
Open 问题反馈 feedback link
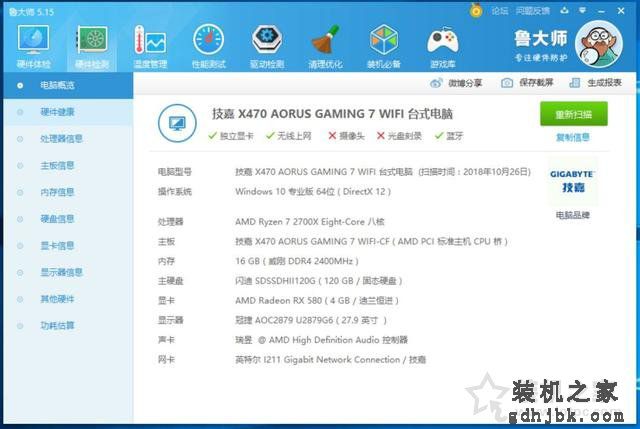click(533, 11)
